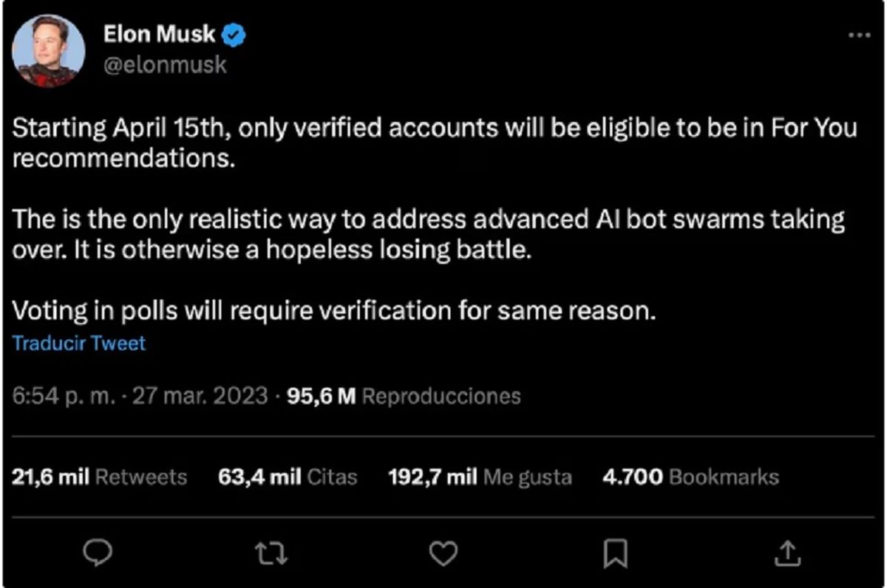Screen dimensions: 887x588
Task: Click the reply speech bubble icon
Action: (97, 551)
